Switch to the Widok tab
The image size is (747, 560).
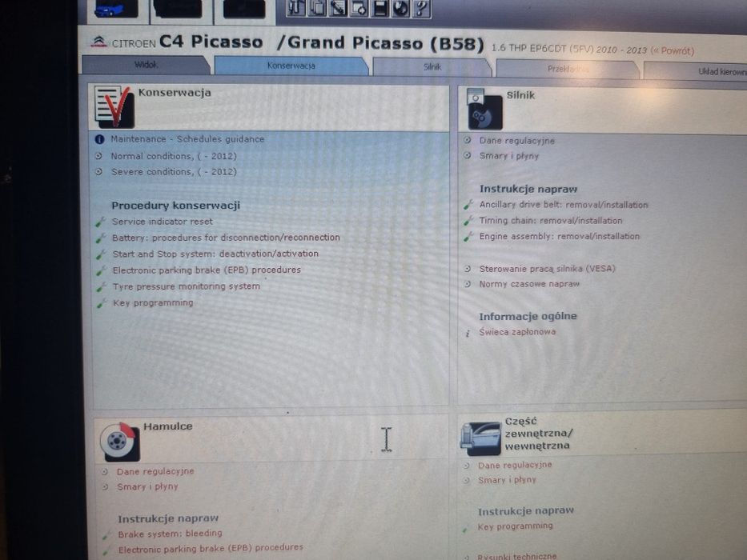pos(146,65)
